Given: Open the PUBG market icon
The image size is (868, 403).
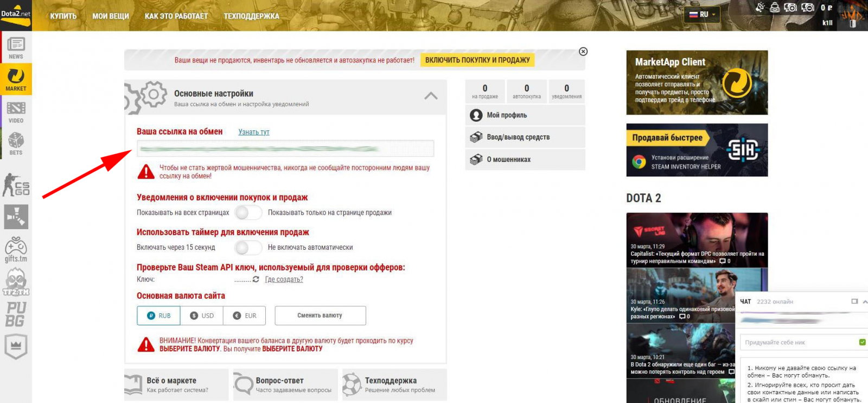Looking at the screenshot, I should coord(16,314).
